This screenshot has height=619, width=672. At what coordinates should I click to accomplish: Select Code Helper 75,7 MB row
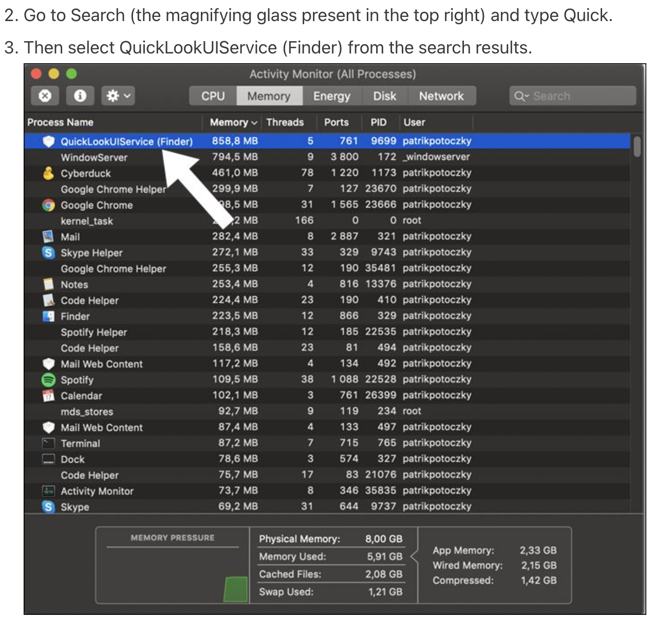pos(327,475)
